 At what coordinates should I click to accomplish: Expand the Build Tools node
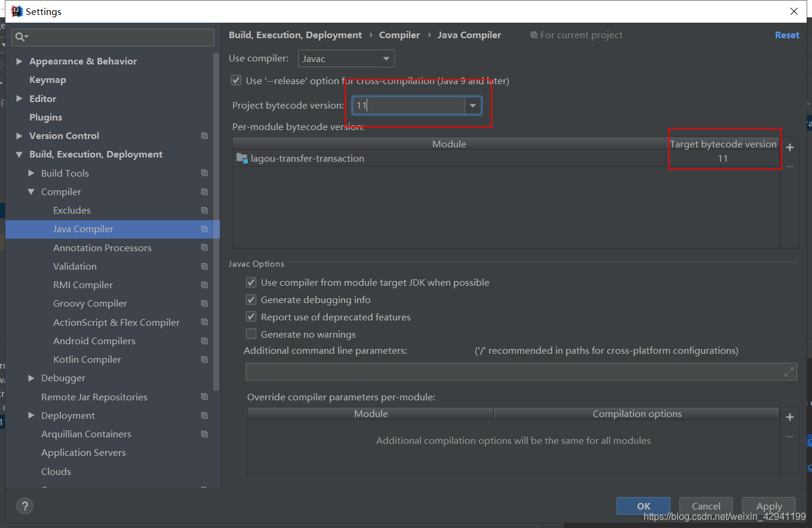point(31,173)
